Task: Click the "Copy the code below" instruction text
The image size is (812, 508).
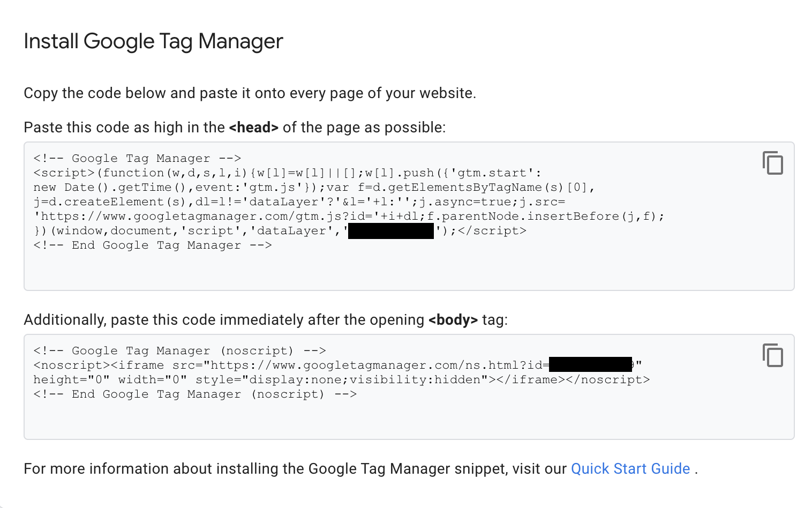Action: pyautogui.click(x=250, y=93)
